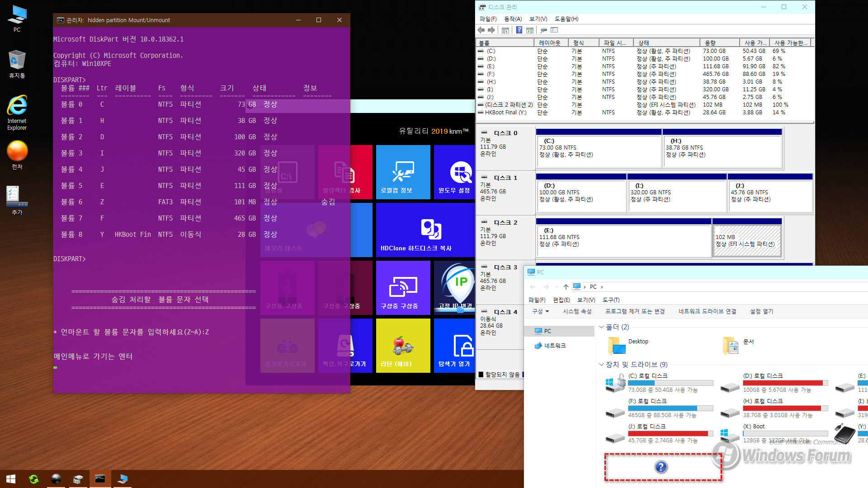Screen dimensions: 868x488
Task: Open (D:) 로컬 디스크 in explorer
Action: pos(775,383)
